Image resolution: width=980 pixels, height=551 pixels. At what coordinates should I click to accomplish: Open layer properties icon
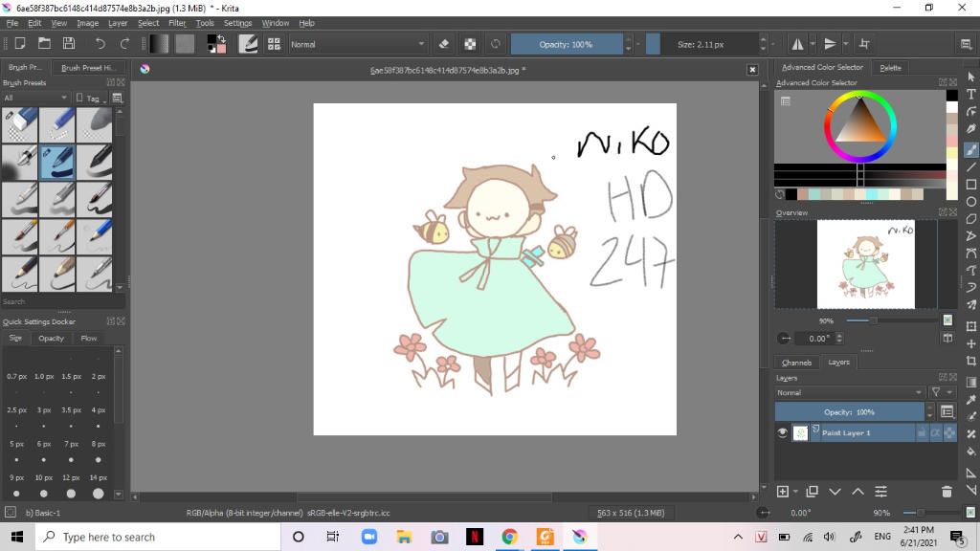tap(880, 492)
